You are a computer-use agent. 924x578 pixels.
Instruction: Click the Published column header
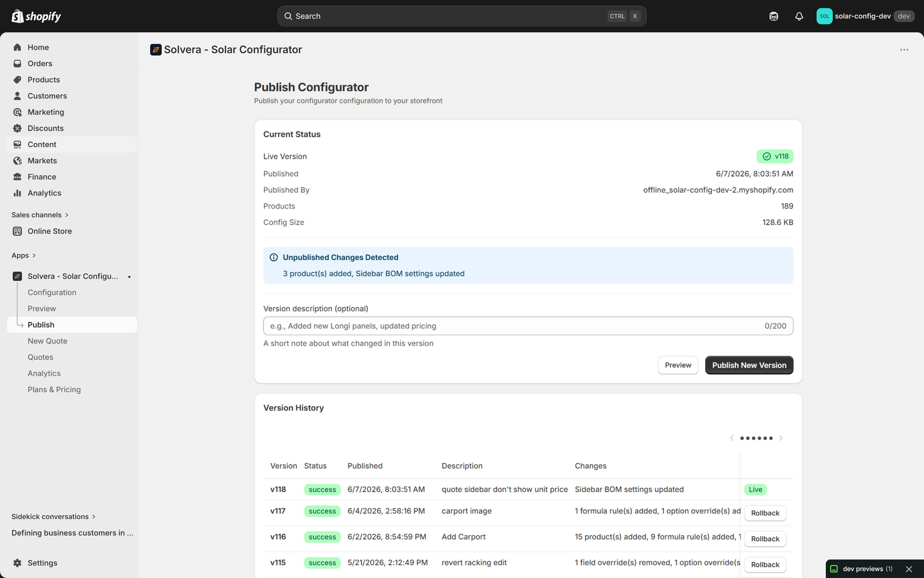(365, 466)
